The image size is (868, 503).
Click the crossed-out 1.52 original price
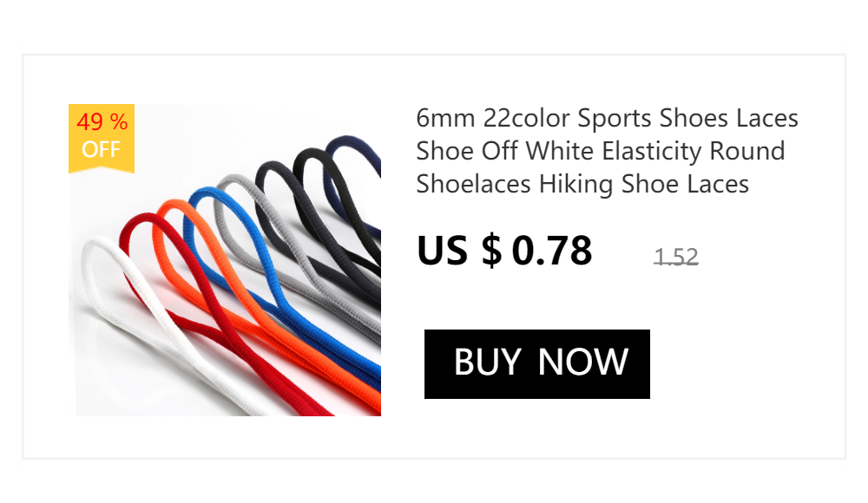click(676, 258)
